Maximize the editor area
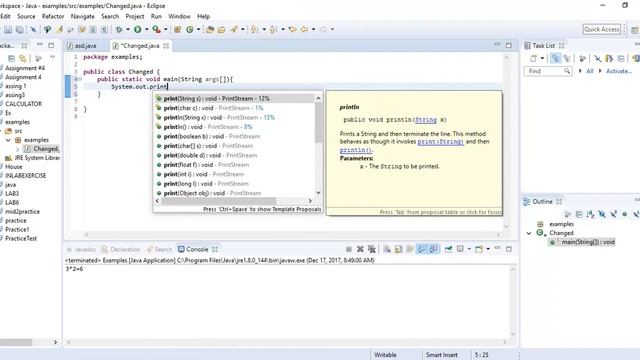This screenshot has width=640, height=360. click(x=509, y=45)
